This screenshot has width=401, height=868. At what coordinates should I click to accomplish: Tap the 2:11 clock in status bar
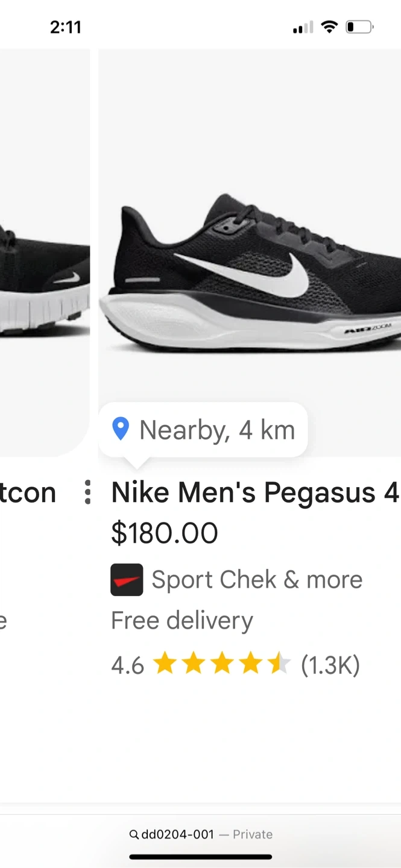65,27
